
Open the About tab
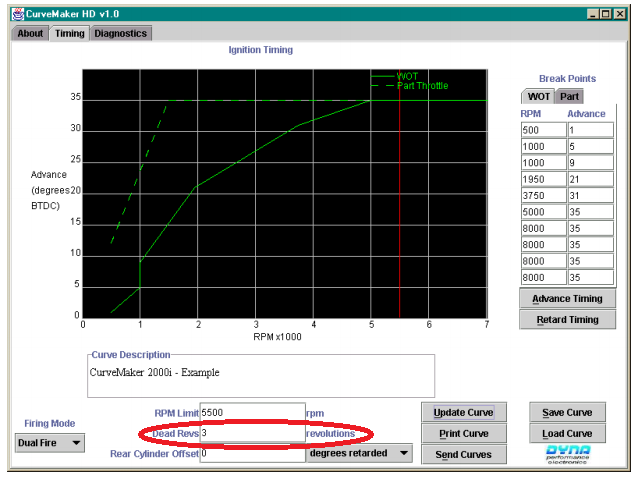click(x=30, y=33)
